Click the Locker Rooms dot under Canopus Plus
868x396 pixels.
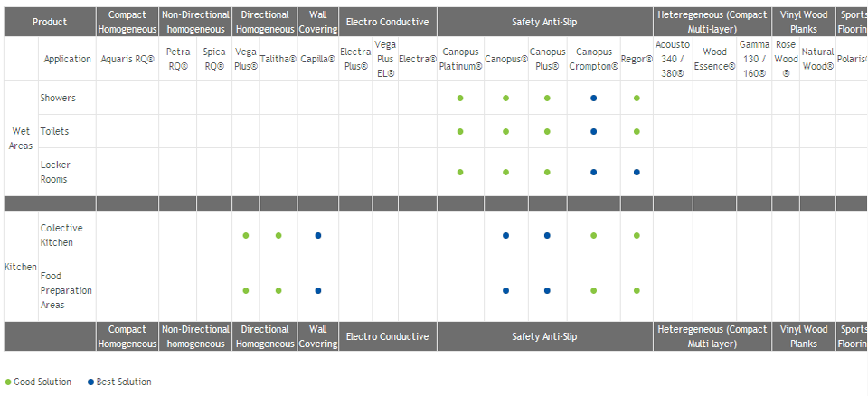tap(547, 173)
